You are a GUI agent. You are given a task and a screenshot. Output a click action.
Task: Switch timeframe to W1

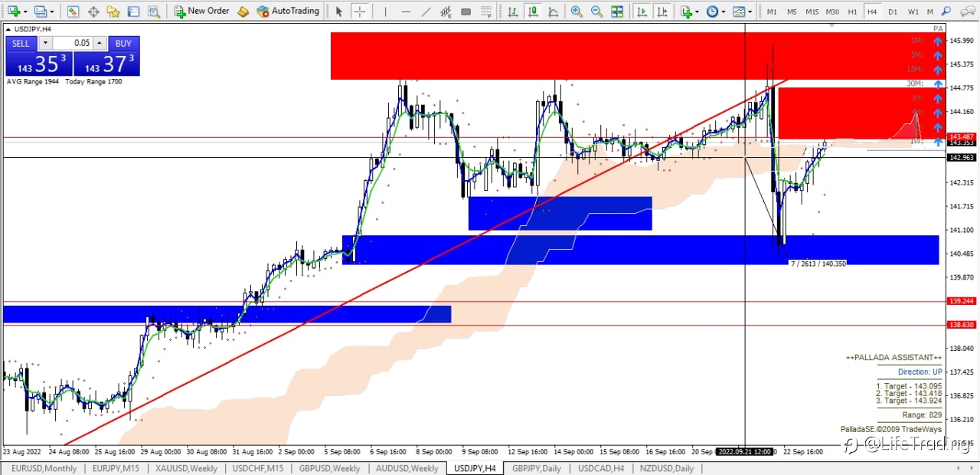tap(913, 11)
